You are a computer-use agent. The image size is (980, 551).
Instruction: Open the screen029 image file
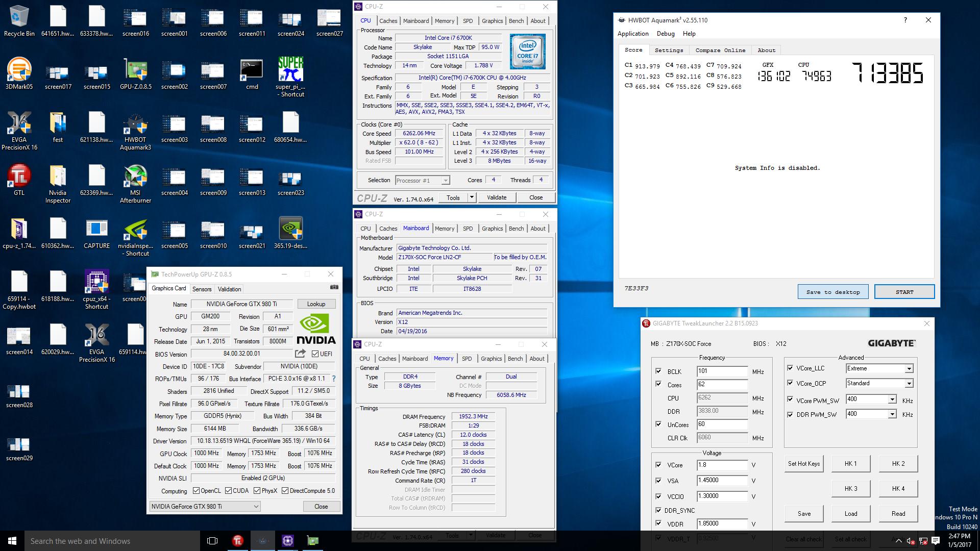click(x=19, y=448)
